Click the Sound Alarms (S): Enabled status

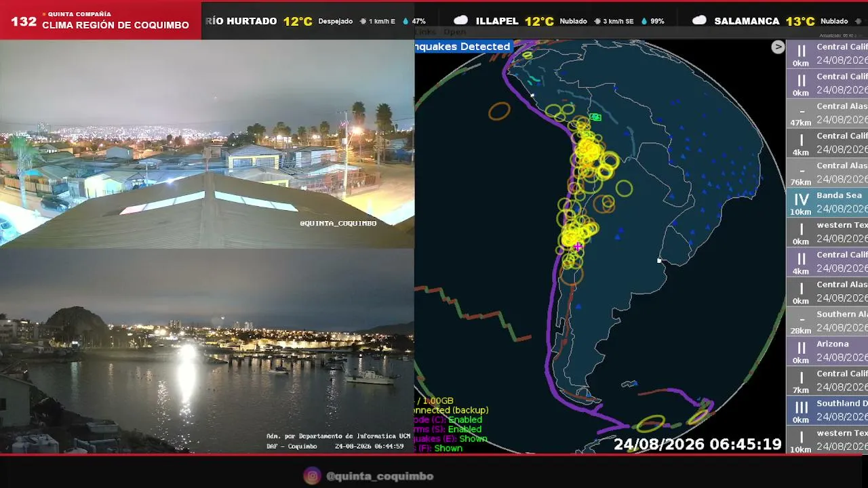tap(448, 429)
